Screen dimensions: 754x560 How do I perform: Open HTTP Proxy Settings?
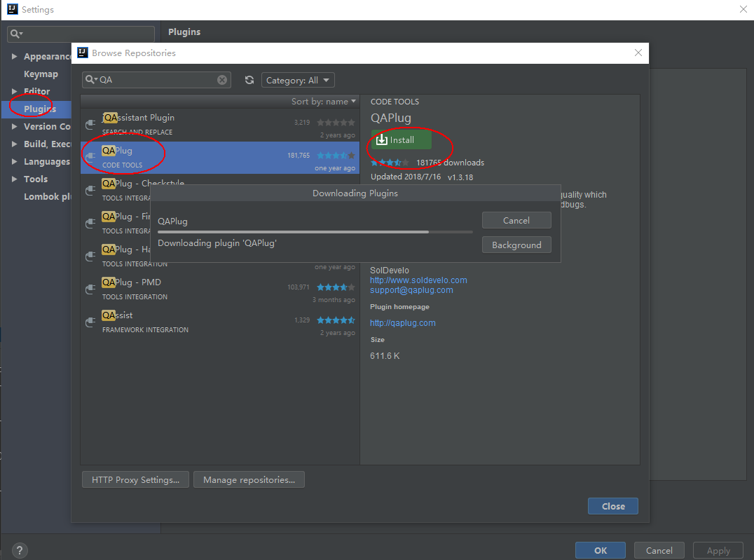136,479
